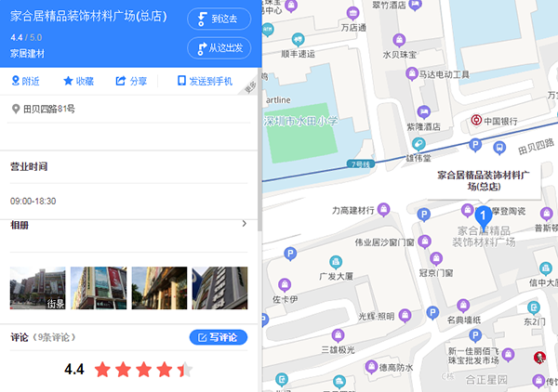Click the bus stop icon near 田贝四路
This screenshot has height=392, width=558.
click(x=499, y=147)
